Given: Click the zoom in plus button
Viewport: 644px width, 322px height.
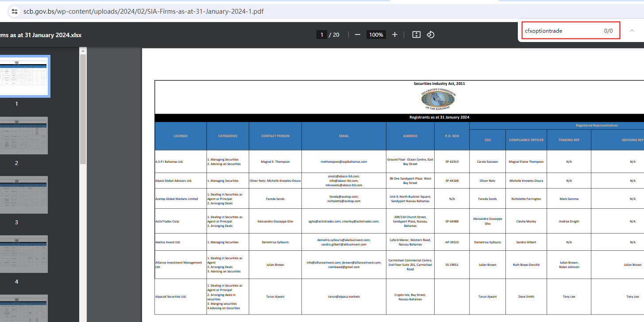Looking at the screenshot, I should tap(395, 34).
